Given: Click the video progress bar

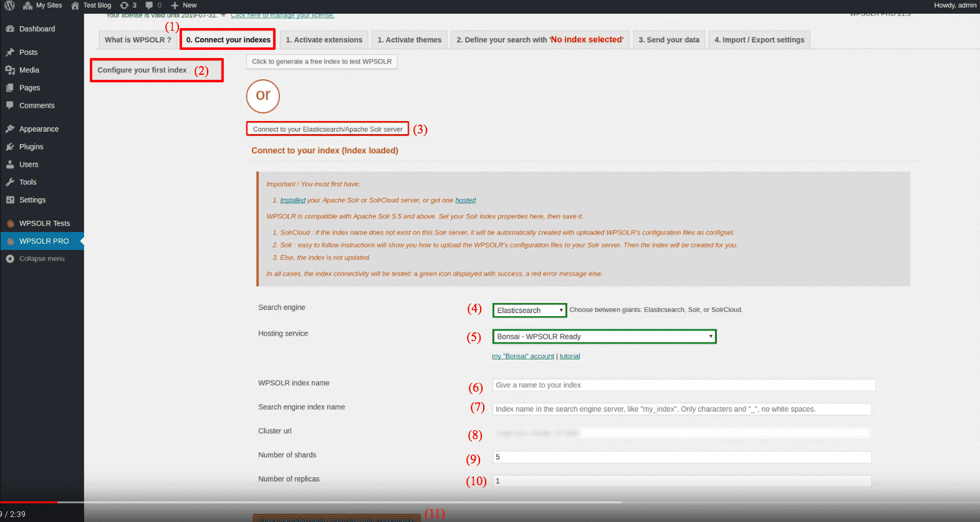Looking at the screenshot, I should 490,502.
